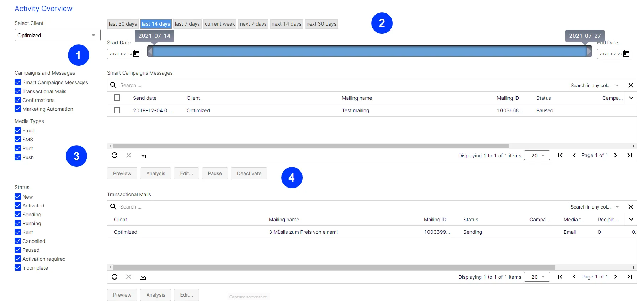
Task: Select the Test mailing row checkbox
Action: click(x=117, y=110)
